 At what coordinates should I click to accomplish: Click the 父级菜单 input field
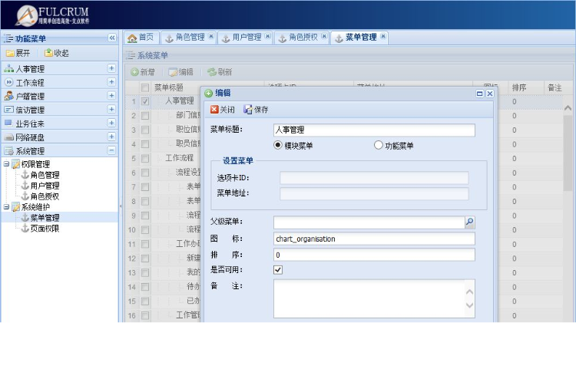(x=369, y=222)
